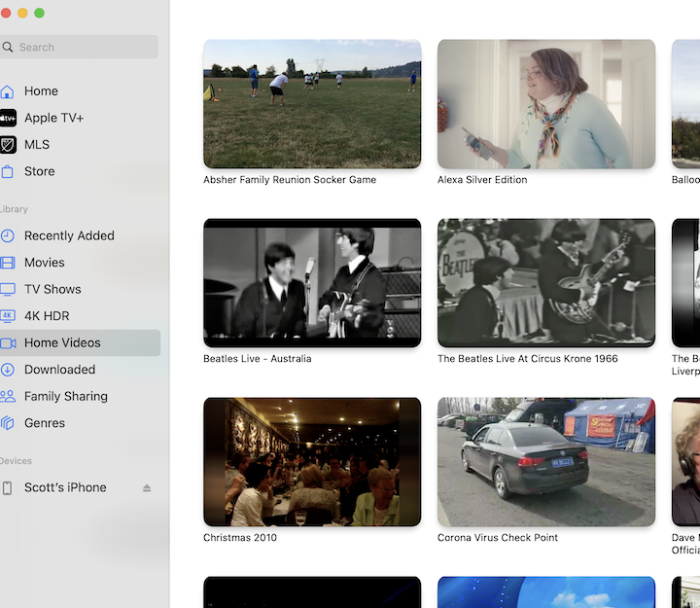Open the Dave video thumbnail with headphones
This screenshot has height=608, width=700.
tap(686, 462)
